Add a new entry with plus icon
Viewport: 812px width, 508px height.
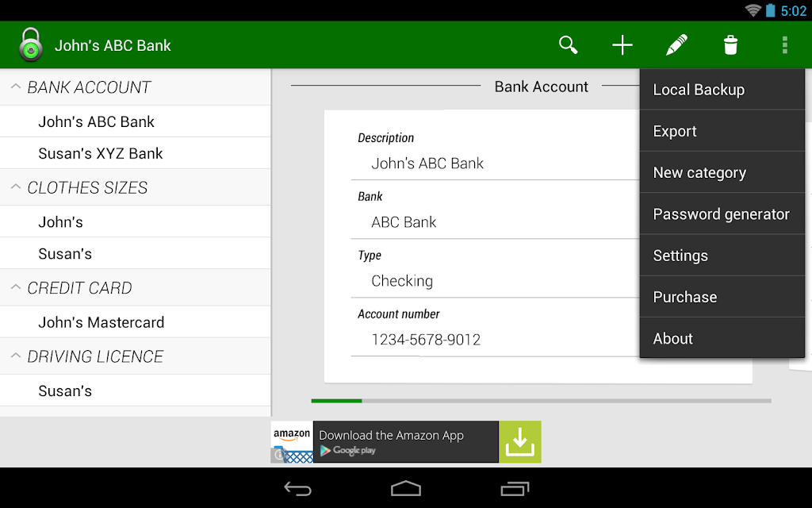pos(622,45)
